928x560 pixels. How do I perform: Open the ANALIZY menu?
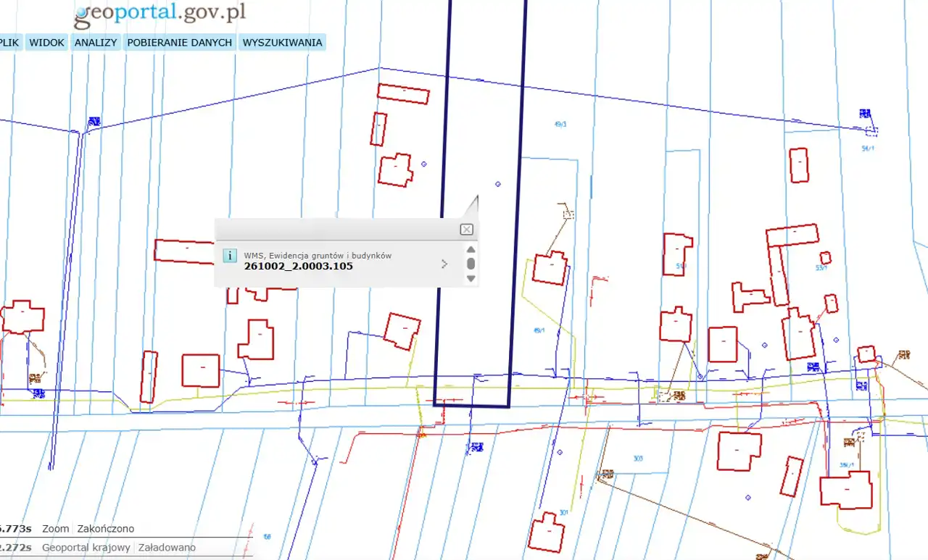click(x=96, y=42)
